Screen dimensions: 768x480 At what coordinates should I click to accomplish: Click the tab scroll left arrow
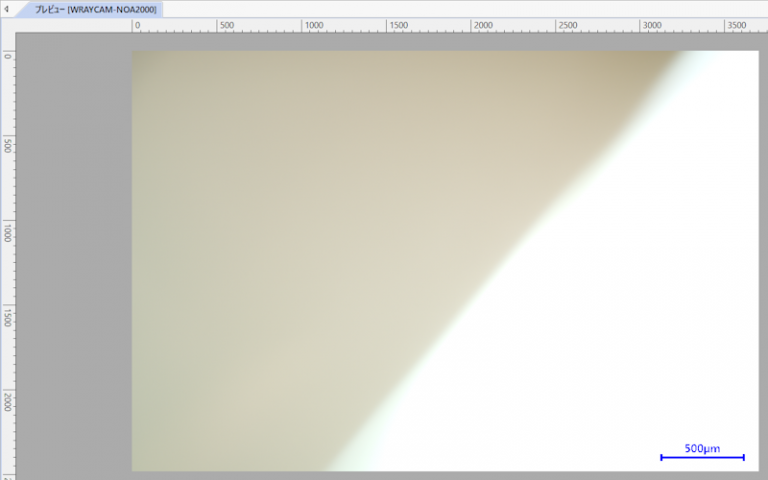8,9
